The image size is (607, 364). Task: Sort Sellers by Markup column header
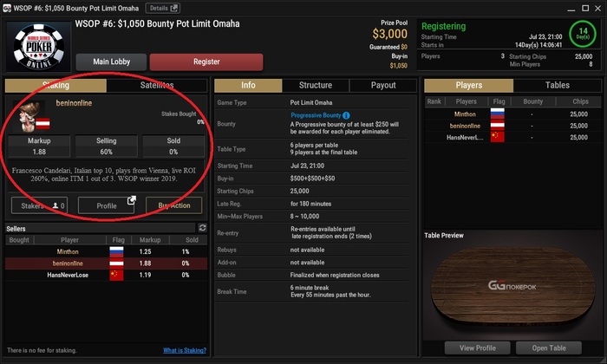[x=150, y=240]
